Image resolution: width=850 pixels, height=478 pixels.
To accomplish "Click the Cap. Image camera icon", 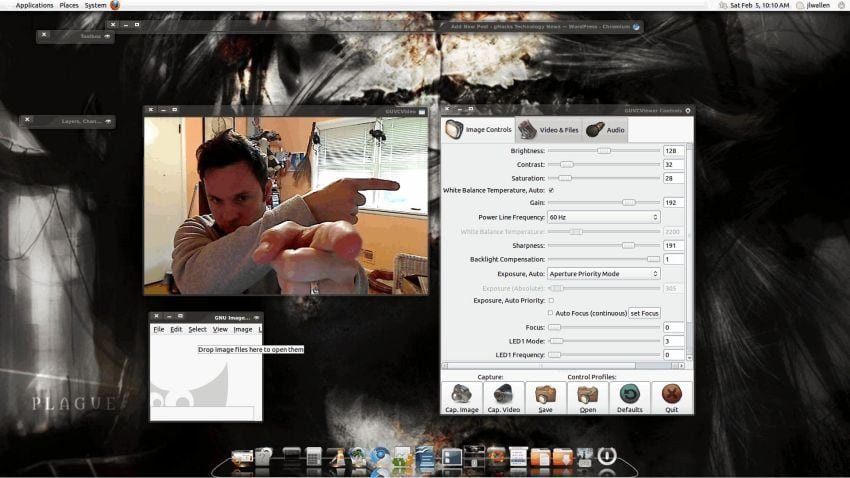I will click(461, 394).
